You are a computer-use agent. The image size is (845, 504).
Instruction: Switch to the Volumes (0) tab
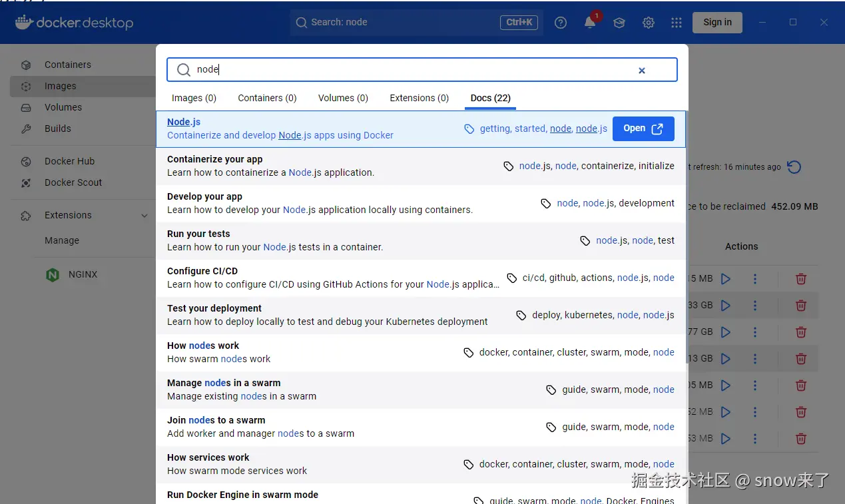point(343,98)
